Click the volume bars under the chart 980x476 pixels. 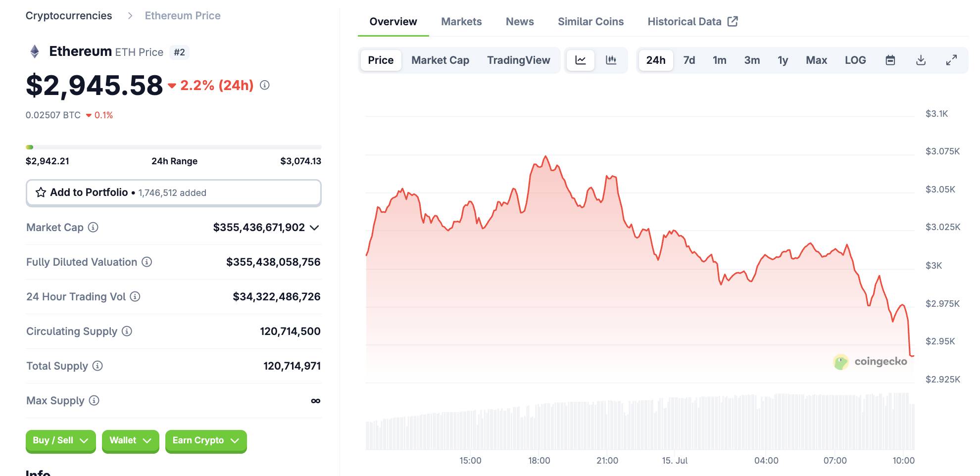click(x=639, y=422)
